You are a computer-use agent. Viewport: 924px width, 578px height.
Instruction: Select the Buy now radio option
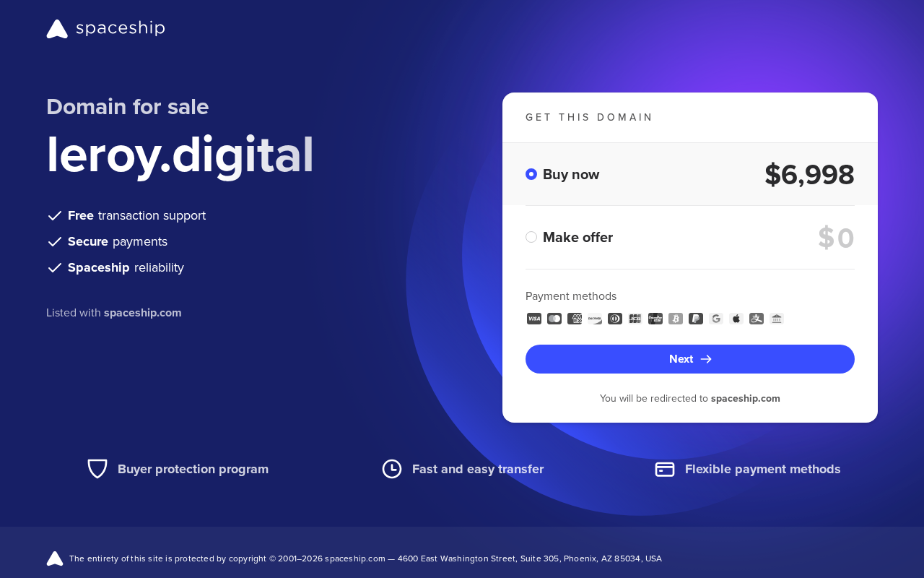point(531,174)
